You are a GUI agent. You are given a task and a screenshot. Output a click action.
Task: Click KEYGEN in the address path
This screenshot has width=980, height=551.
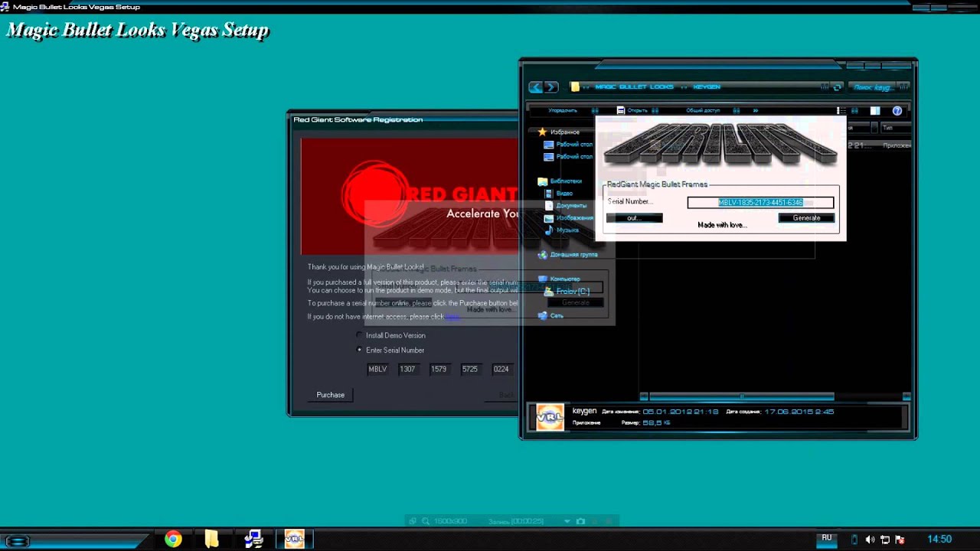coord(707,87)
